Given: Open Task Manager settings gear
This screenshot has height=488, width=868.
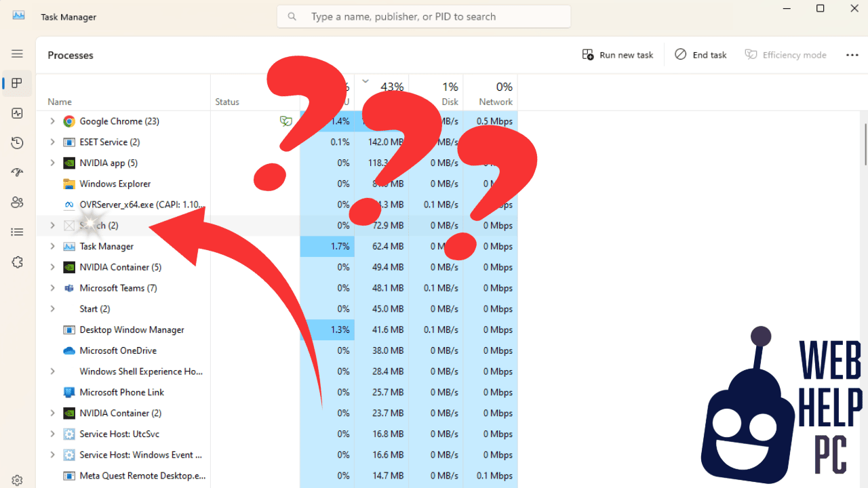Looking at the screenshot, I should [17, 481].
